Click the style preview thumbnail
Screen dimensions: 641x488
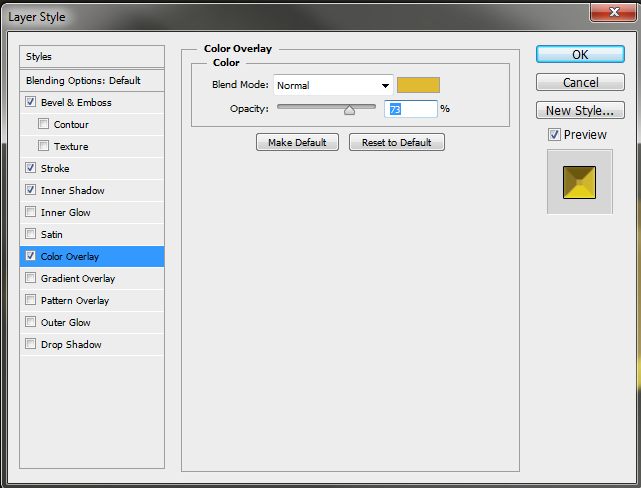point(579,181)
